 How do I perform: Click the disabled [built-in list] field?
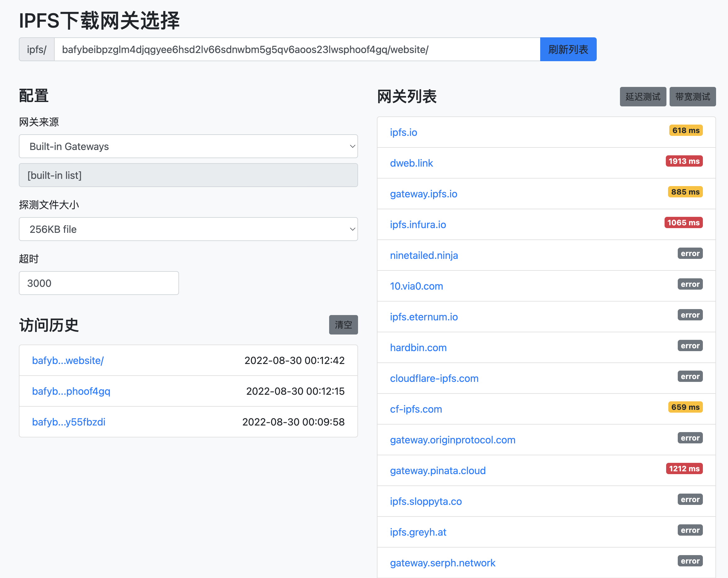(x=188, y=175)
